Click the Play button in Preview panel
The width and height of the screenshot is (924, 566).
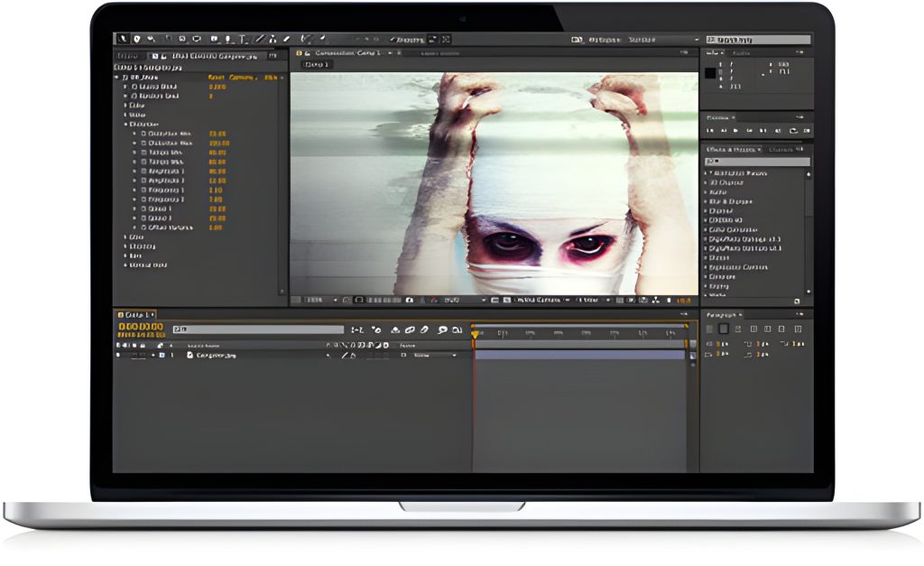pos(735,130)
